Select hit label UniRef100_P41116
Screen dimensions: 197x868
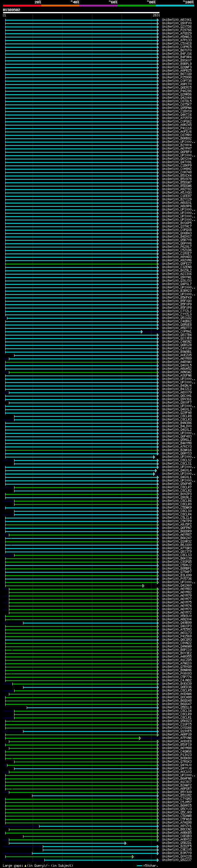(177, 128)
